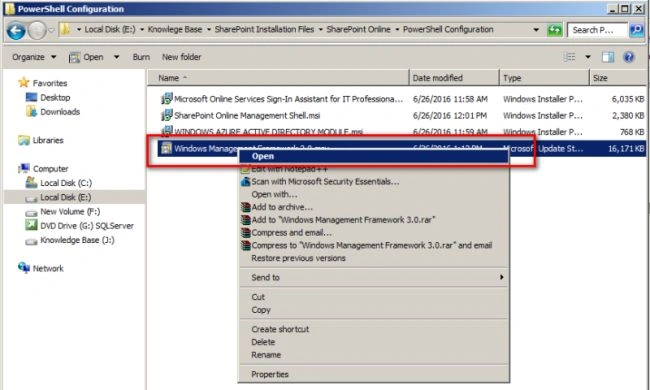This screenshot has width=650, height=390.
Task: Open the recent pages dropdown arrow
Action: click(x=51, y=30)
